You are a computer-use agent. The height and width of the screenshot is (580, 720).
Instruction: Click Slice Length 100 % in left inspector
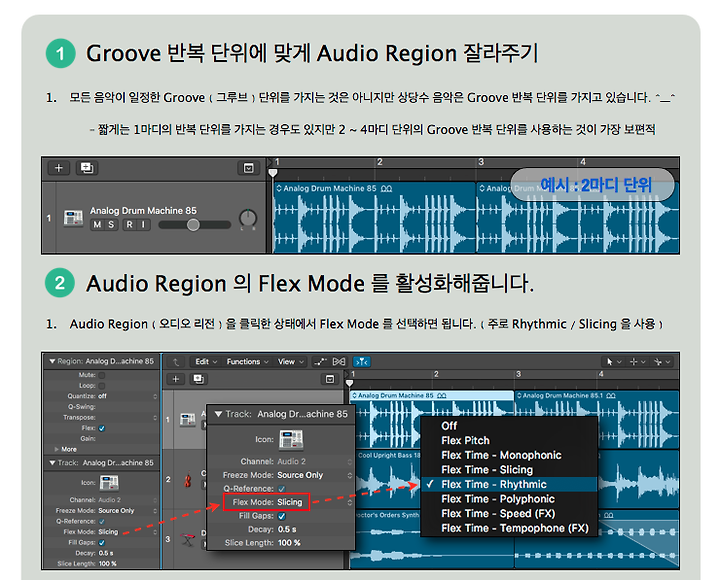(107, 563)
